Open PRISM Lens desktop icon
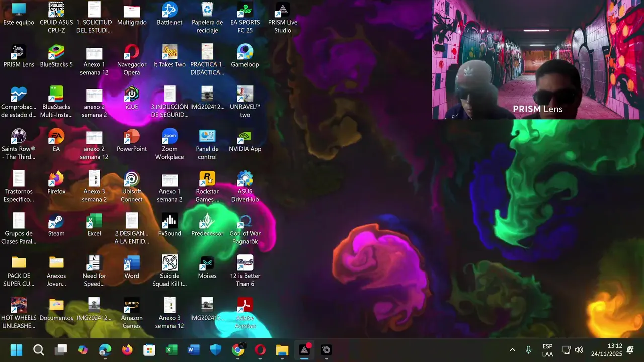 pos(19,56)
